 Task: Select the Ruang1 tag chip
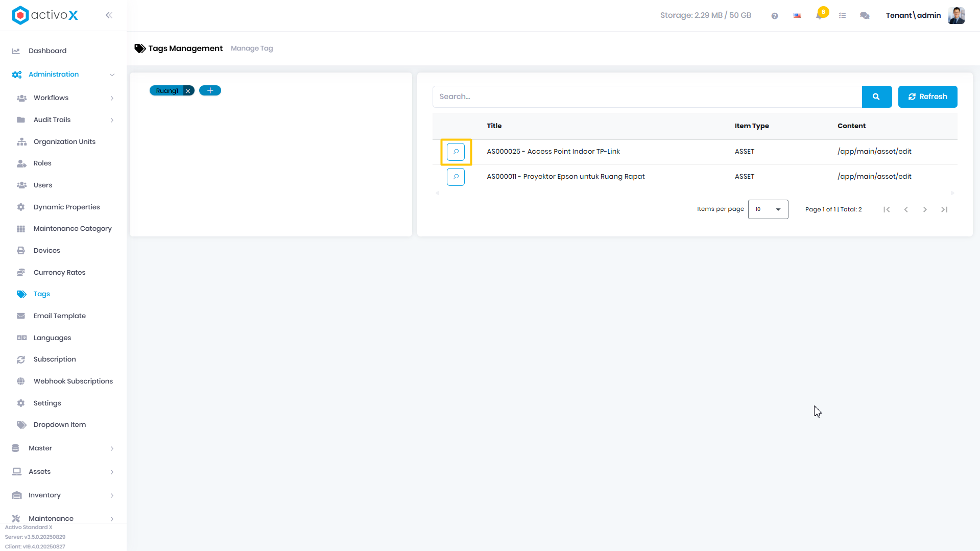(x=167, y=91)
